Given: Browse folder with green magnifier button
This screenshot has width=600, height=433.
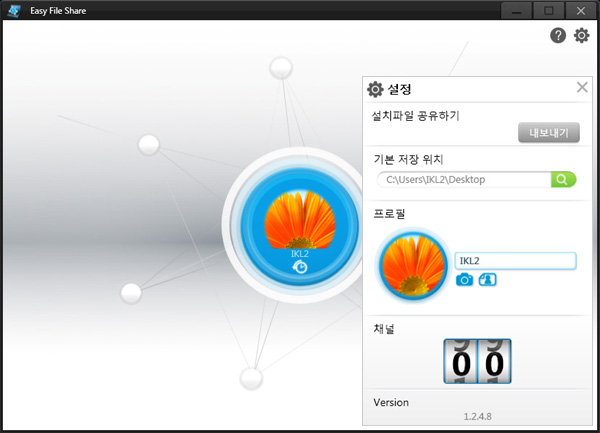Looking at the screenshot, I should click(563, 179).
